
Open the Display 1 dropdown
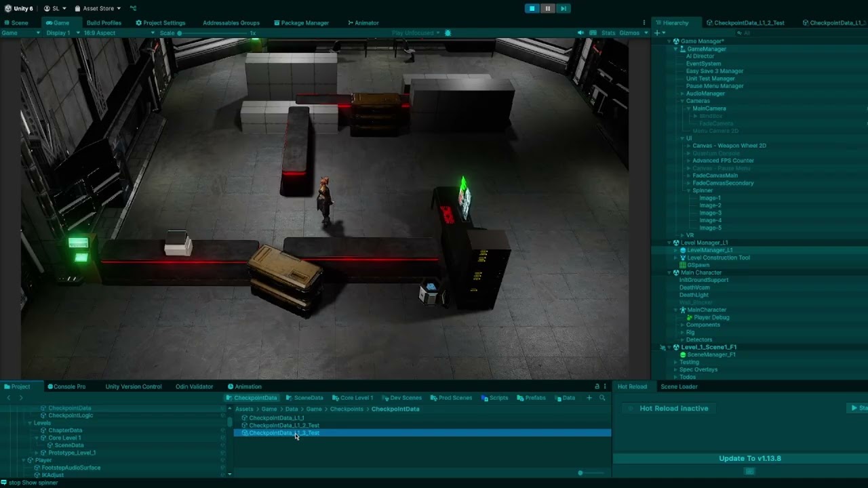coord(63,33)
